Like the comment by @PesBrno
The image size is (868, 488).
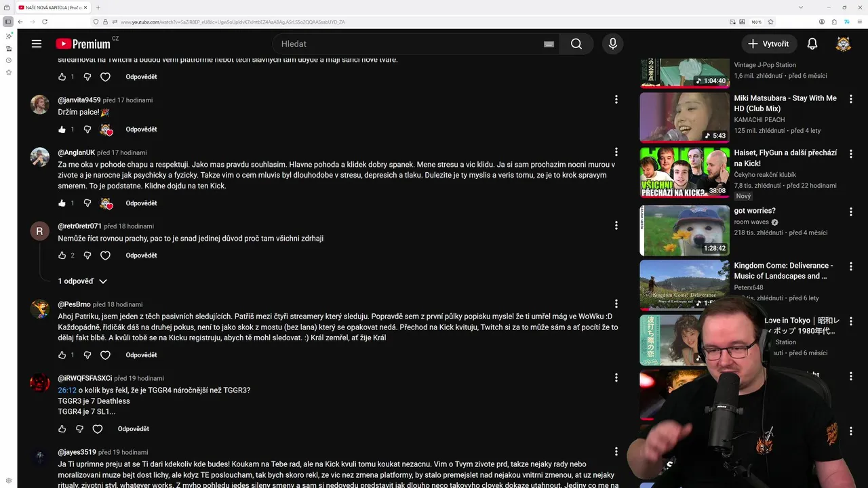click(x=62, y=355)
